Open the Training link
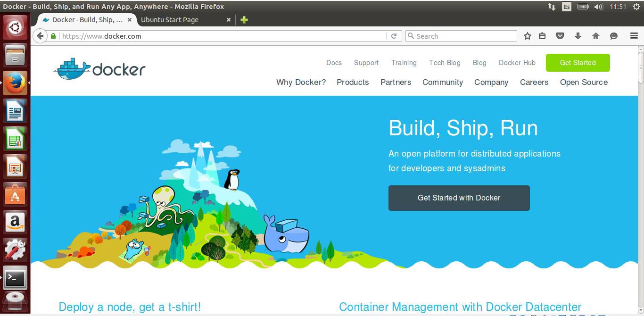 click(x=404, y=63)
